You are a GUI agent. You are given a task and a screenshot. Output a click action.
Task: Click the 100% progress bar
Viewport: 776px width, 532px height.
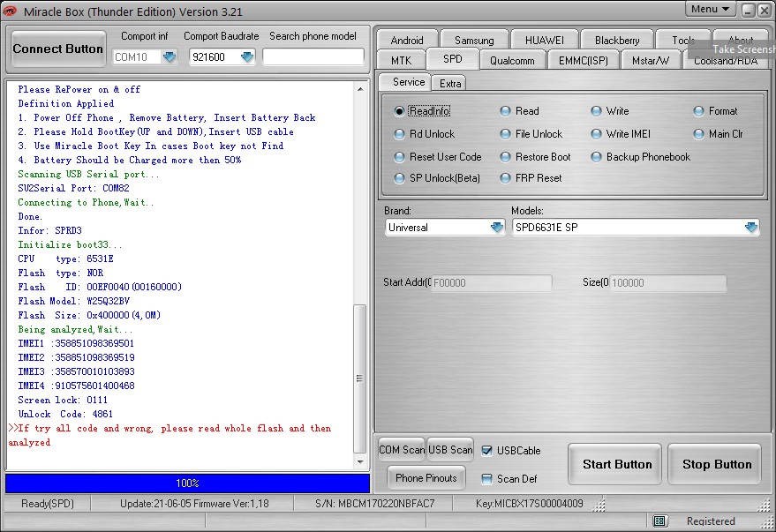(x=187, y=483)
